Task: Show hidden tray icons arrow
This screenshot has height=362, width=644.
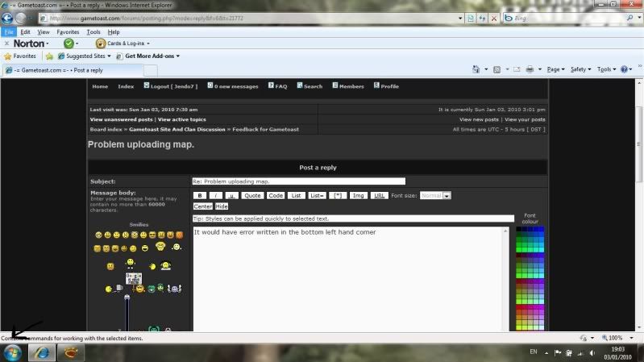Action: (x=546, y=353)
